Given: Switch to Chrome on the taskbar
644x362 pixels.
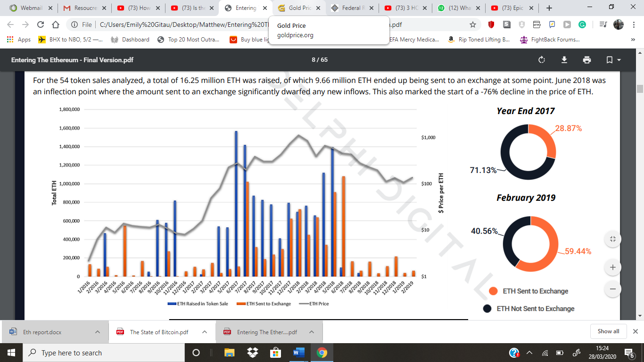Looking at the screenshot, I should (322, 353).
